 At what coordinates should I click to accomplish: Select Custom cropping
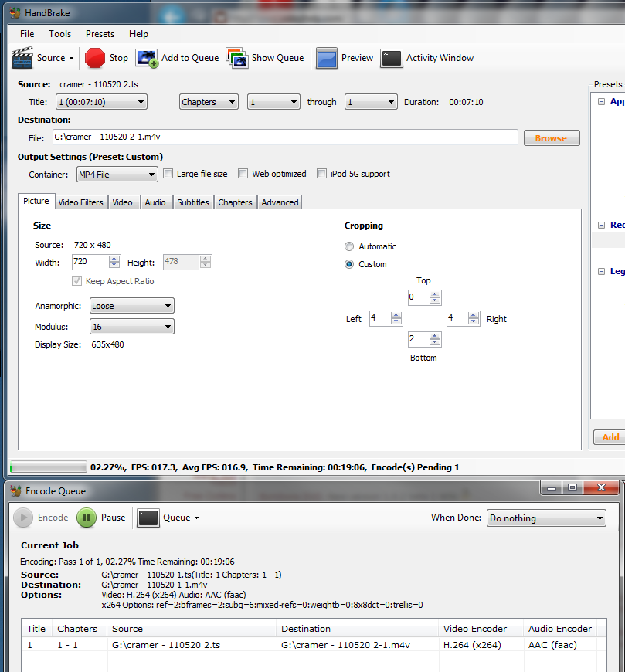[x=349, y=264]
